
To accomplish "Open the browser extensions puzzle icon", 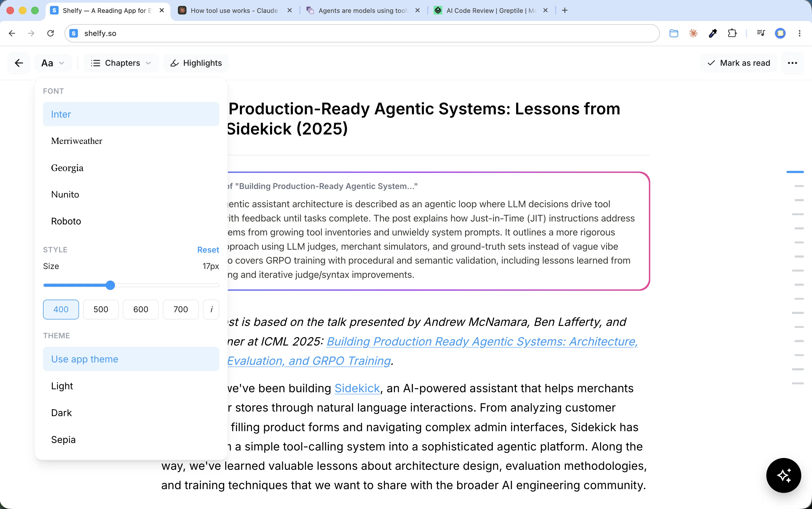I will [732, 33].
